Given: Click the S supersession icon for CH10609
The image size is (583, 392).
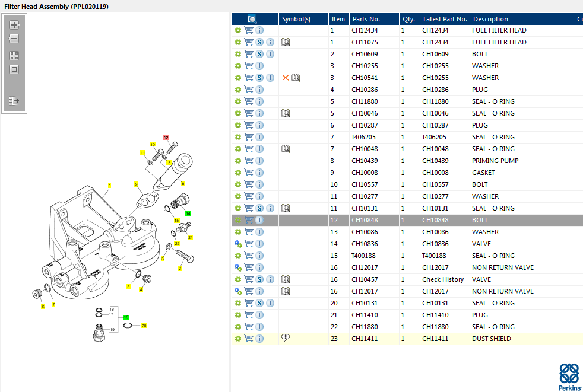Looking at the screenshot, I should pos(259,54).
